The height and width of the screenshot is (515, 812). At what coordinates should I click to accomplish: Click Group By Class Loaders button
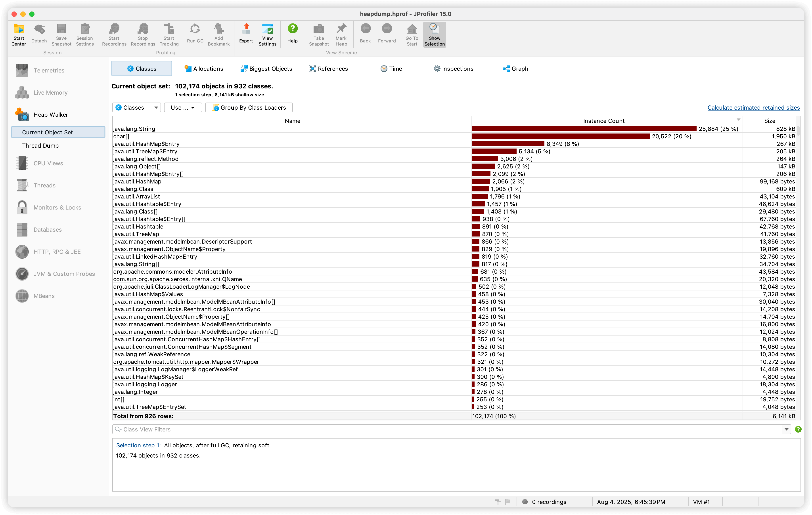click(x=249, y=107)
